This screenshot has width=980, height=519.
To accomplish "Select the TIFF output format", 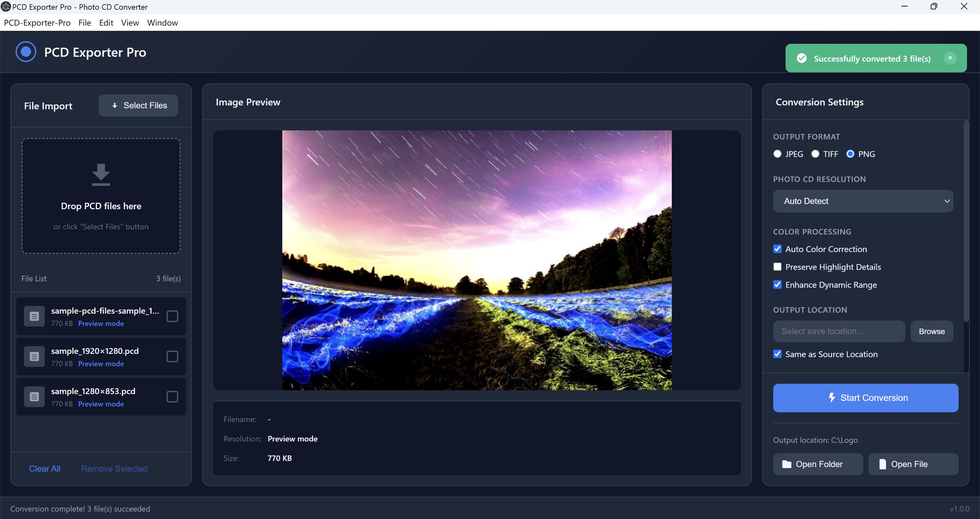I will coord(815,154).
